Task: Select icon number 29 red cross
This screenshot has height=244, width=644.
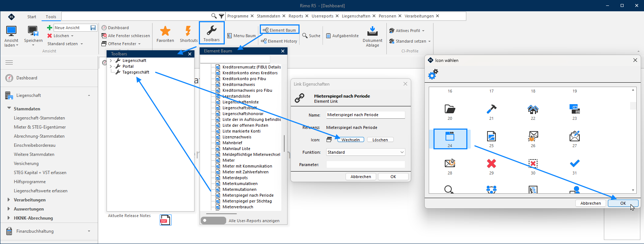Action: pyautogui.click(x=491, y=164)
